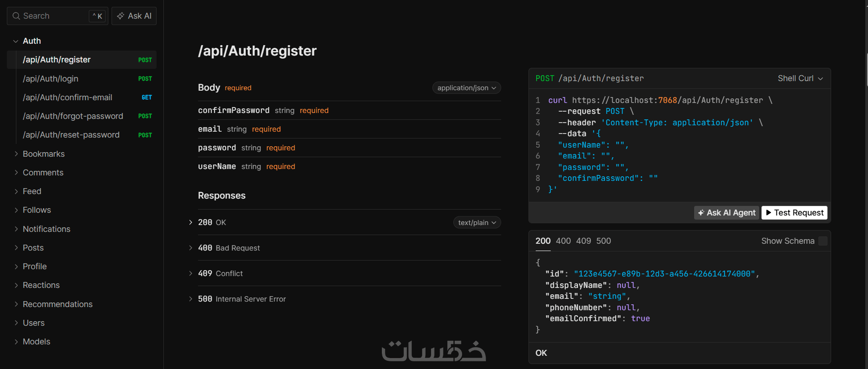Image resolution: width=868 pixels, height=369 pixels.
Task: Expand the Posts section
Action: pyautogui.click(x=16, y=248)
